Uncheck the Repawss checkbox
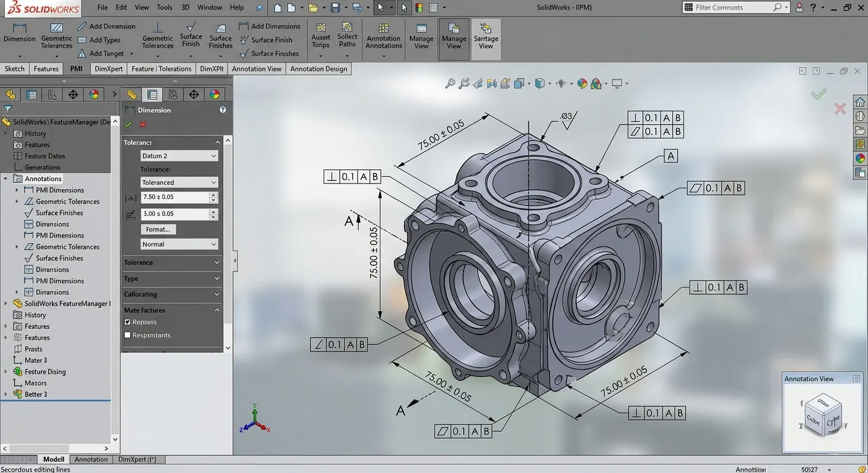Image resolution: width=868 pixels, height=473 pixels. click(128, 322)
